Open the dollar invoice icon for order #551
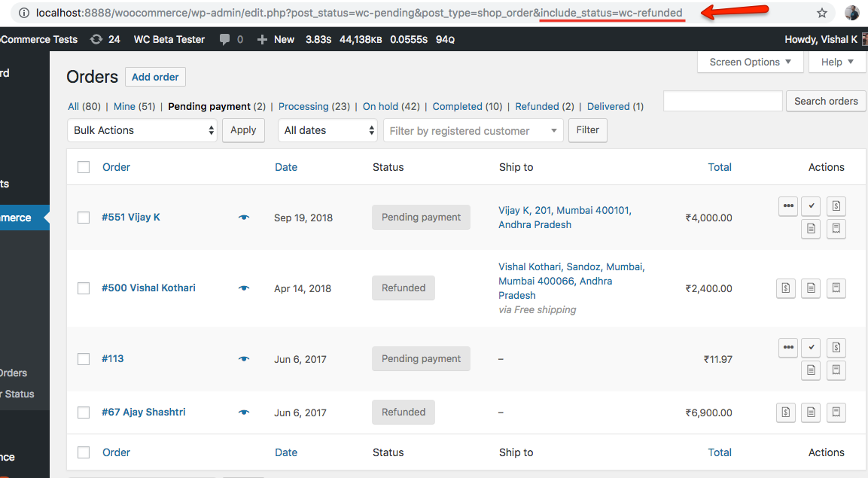This screenshot has width=868, height=478. tap(836, 206)
